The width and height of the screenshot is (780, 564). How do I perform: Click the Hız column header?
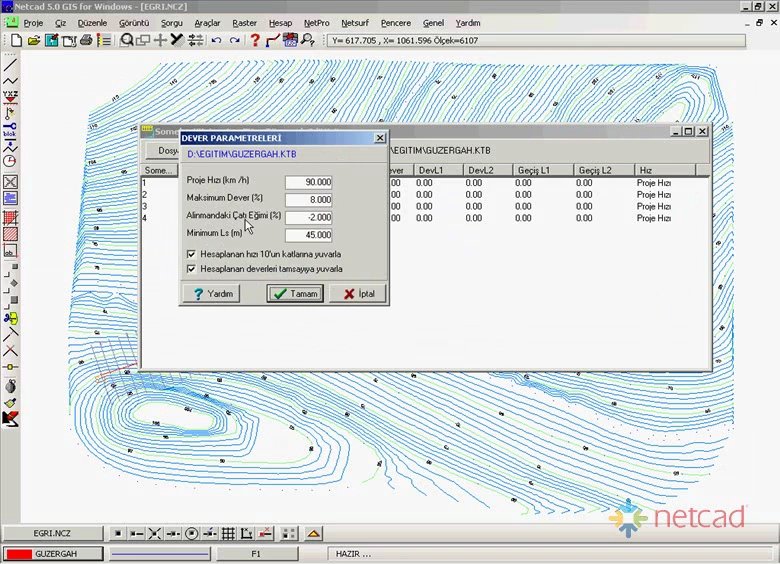point(665,170)
